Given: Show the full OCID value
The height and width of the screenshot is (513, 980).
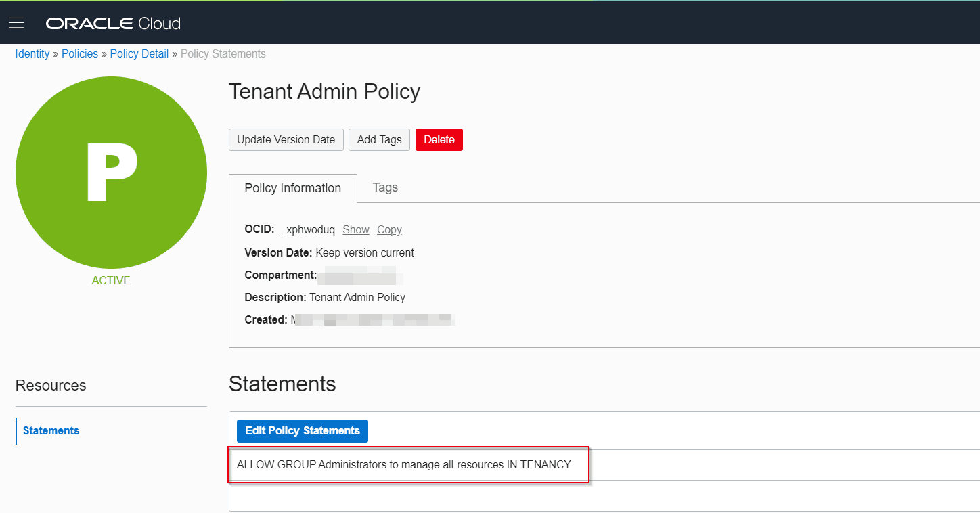Looking at the screenshot, I should (x=355, y=229).
